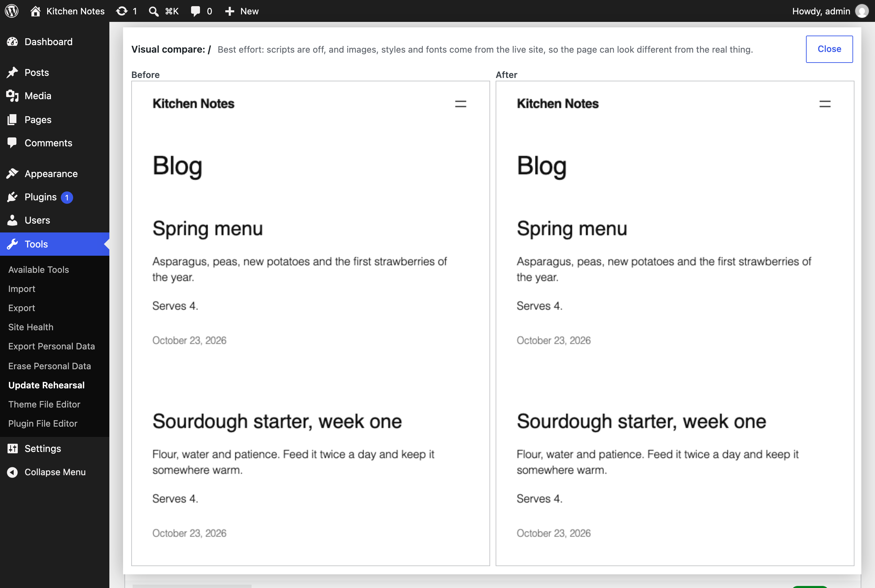Open Plugin File Editor item

pyautogui.click(x=43, y=423)
